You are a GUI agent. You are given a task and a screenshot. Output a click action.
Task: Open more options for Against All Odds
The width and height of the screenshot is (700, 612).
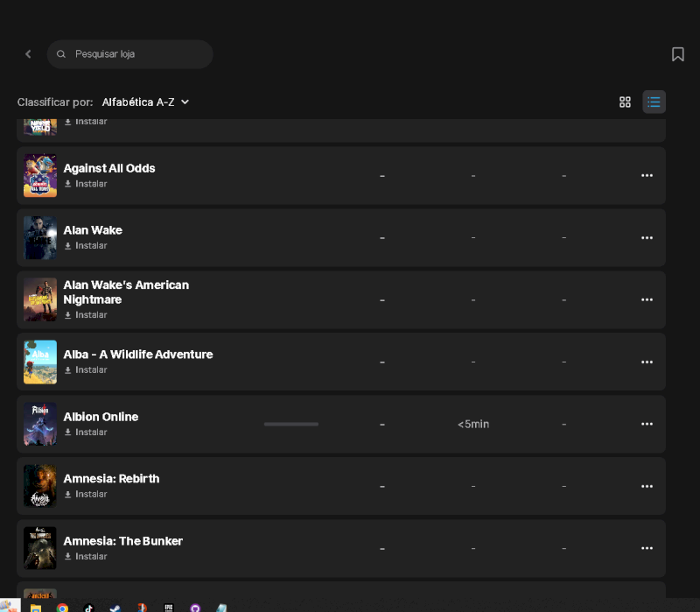tap(647, 176)
